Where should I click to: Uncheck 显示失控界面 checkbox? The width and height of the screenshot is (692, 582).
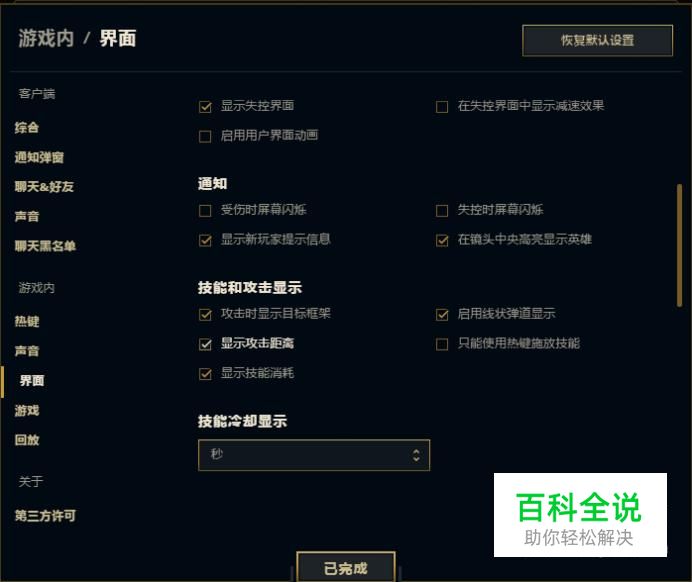205,107
